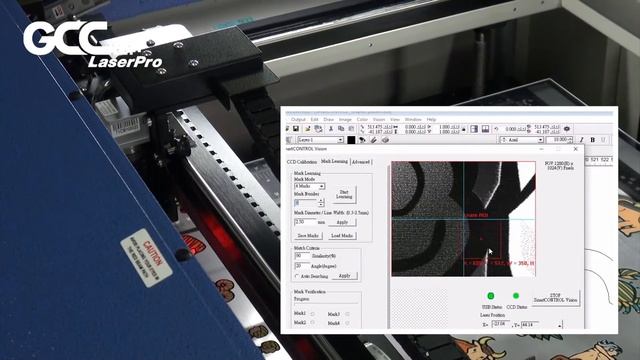Click the Mark Verification progress bar

pyautogui.click(x=326, y=303)
